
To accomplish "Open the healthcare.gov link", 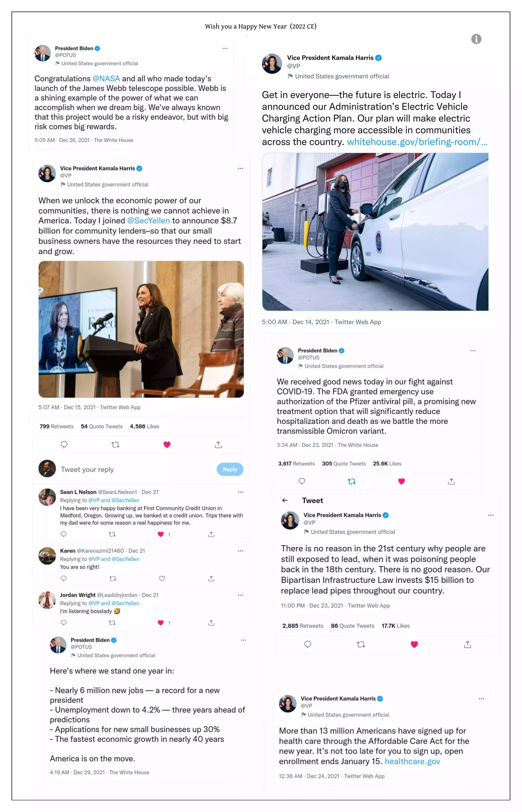I will [x=412, y=761].
